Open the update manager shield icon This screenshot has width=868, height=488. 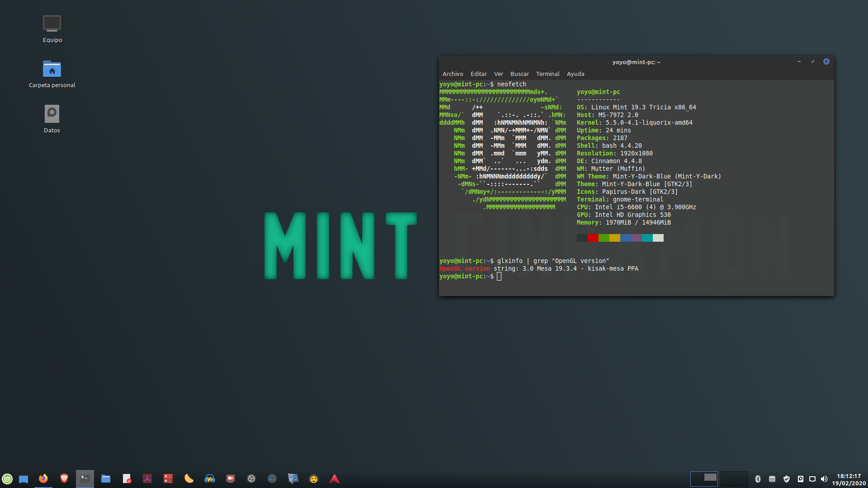[x=787, y=479]
